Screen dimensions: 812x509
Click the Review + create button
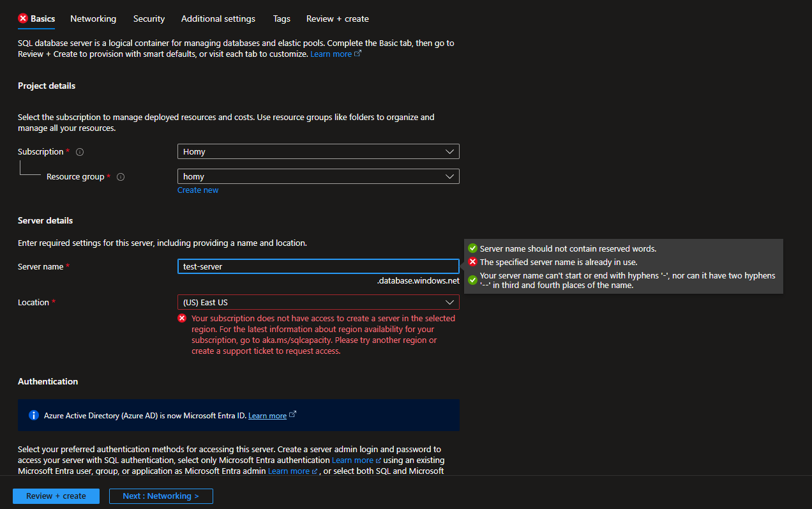pos(56,496)
